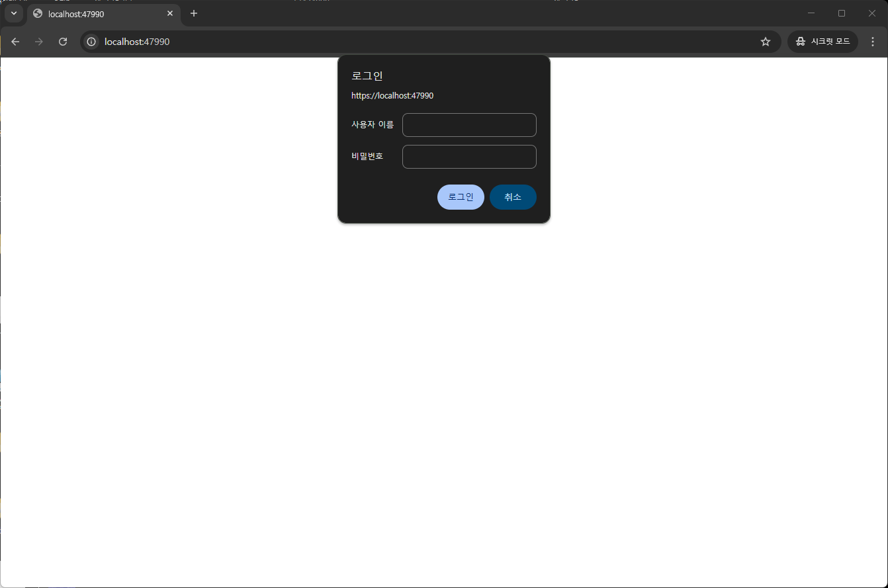
Task: Click the 비밀번호 label
Action: (x=367, y=157)
